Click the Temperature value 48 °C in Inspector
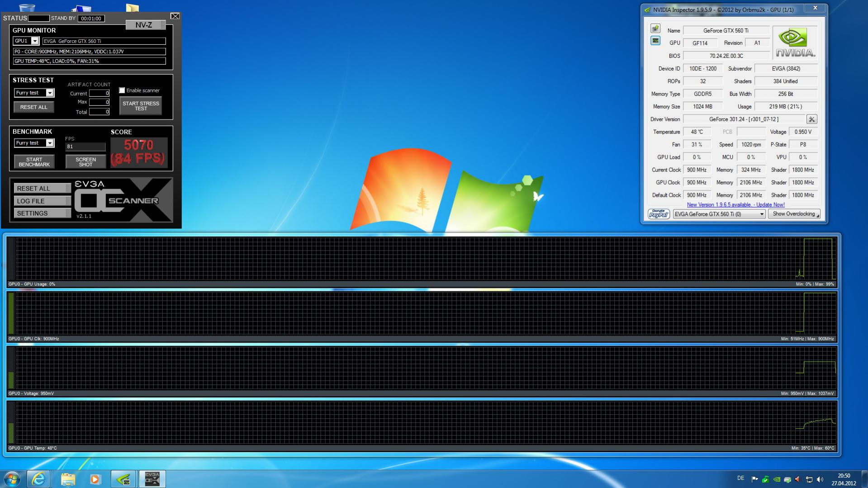The width and height of the screenshot is (868, 488). [697, 132]
